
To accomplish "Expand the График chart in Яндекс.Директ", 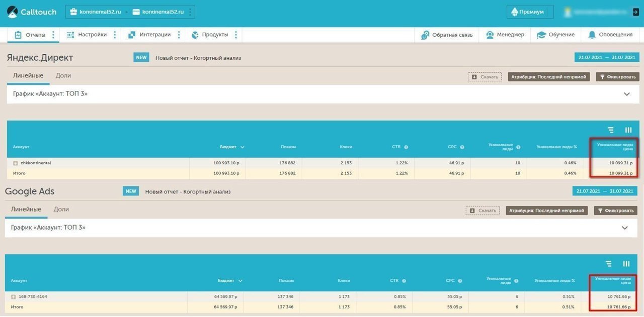I will (626, 94).
